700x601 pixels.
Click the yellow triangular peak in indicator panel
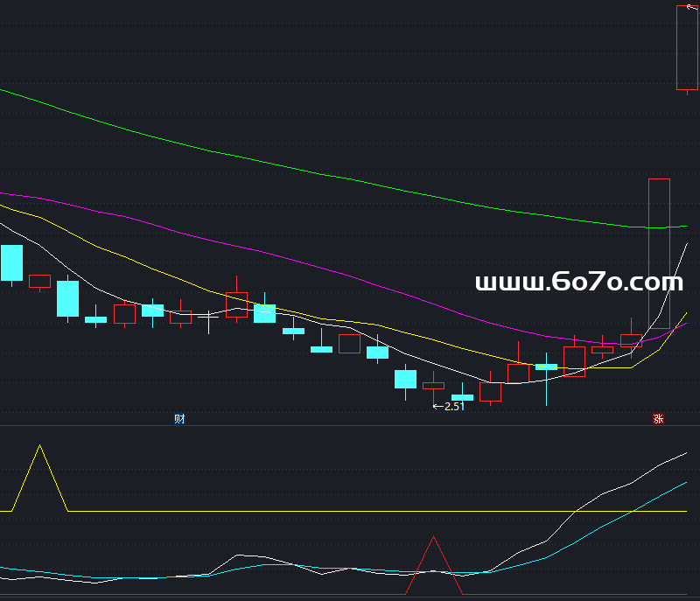point(39,478)
